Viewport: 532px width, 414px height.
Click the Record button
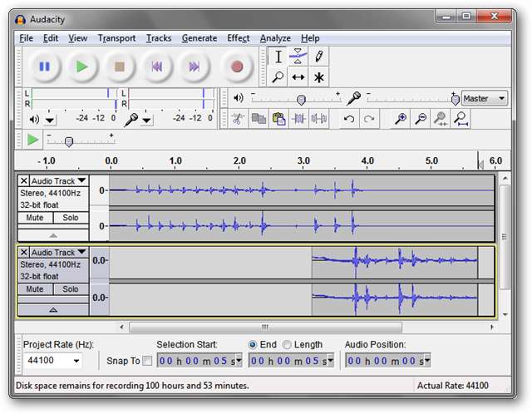(x=237, y=67)
